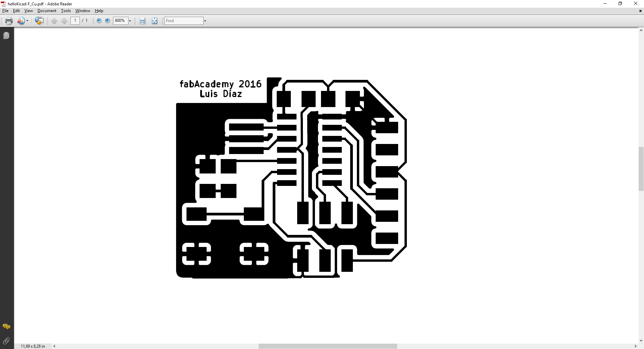This screenshot has width=644, height=349.
Task: Click the vertical scrollbar thumb
Action: point(641,169)
